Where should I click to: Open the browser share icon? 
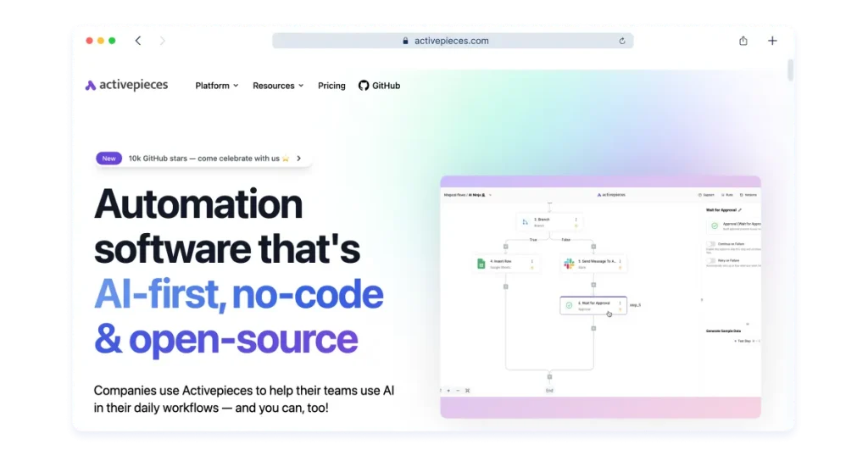[743, 41]
